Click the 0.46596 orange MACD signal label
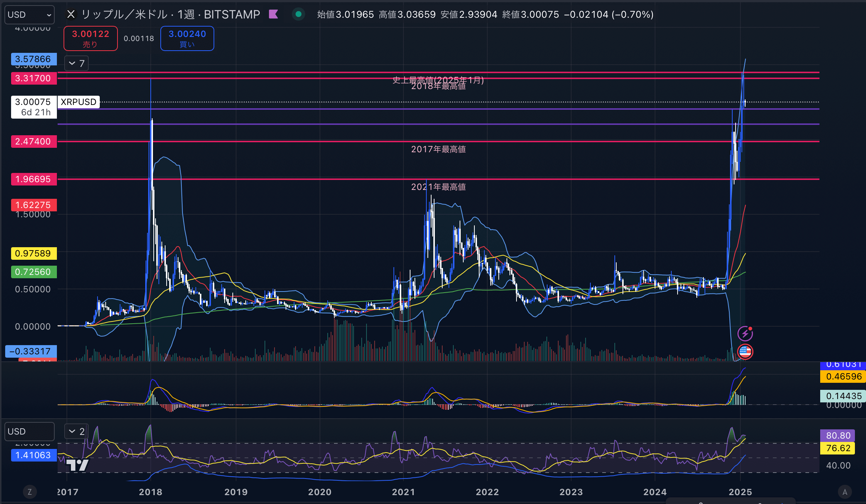This screenshot has width=866, height=504. (843, 377)
